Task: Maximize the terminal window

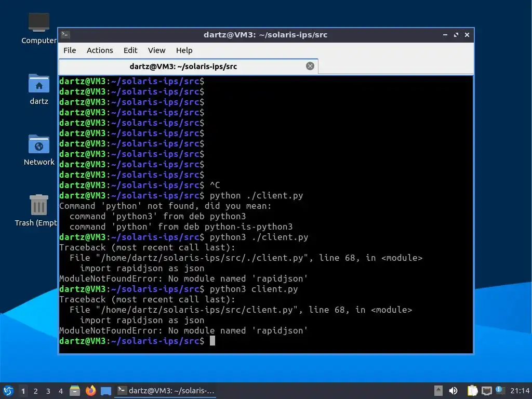Action: click(x=456, y=35)
